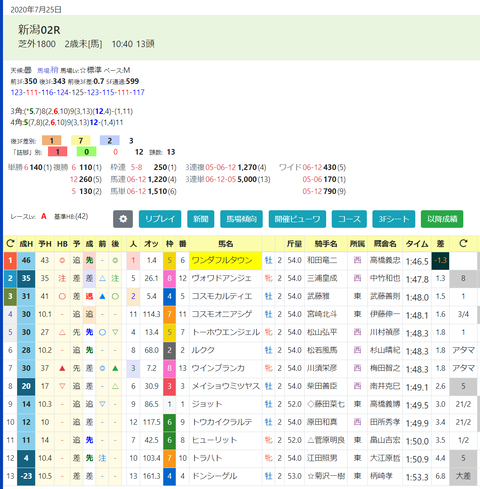Image resolution: width=480 pixels, height=489 pixels.
Task: Select horse トウカイクラルテ
Action: [222, 422]
